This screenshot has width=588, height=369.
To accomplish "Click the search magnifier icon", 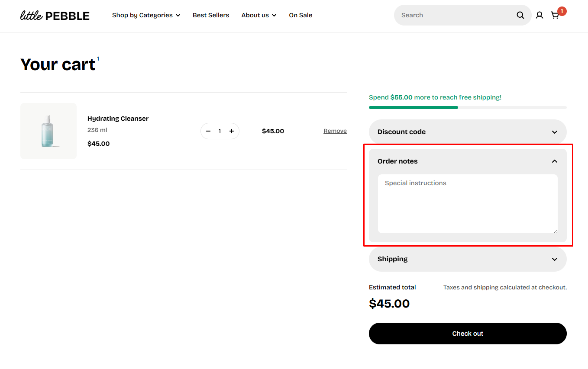I will click(520, 15).
